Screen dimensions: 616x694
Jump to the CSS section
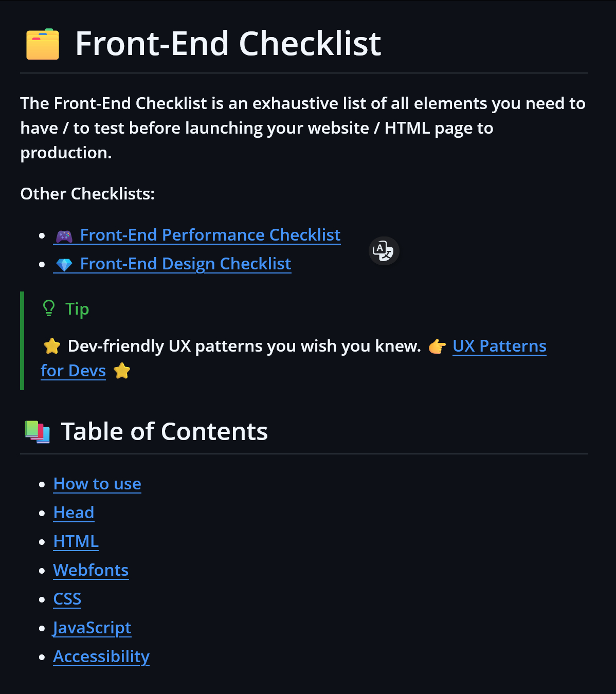point(67,599)
